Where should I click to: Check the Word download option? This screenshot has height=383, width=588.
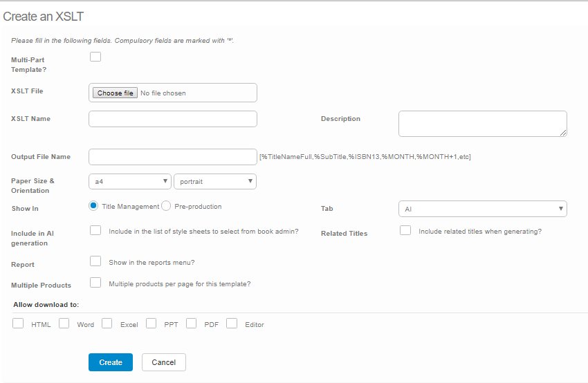[64, 323]
